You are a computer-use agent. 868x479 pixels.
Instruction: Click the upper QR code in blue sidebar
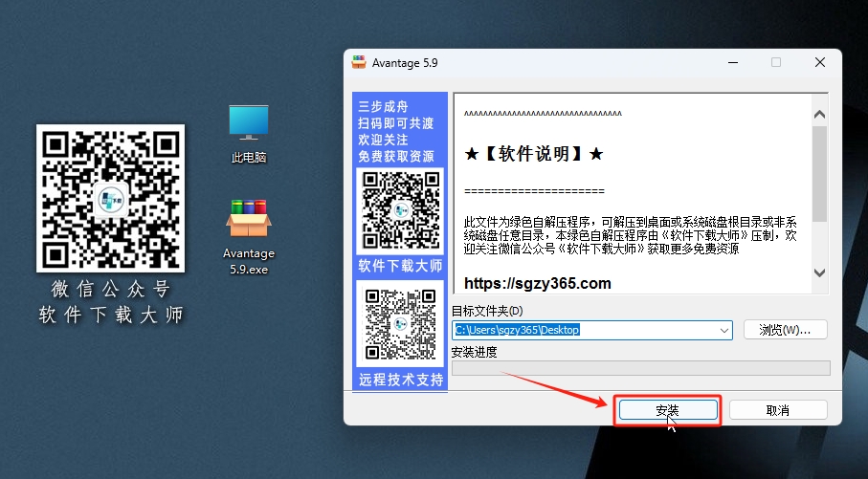[400, 210]
